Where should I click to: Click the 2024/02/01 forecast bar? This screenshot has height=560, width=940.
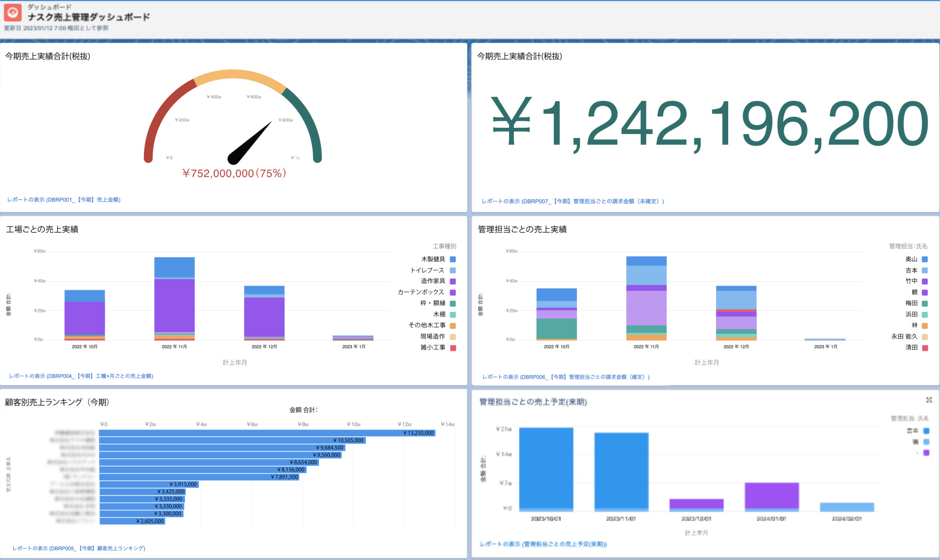pyautogui.click(x=847, y=507)
